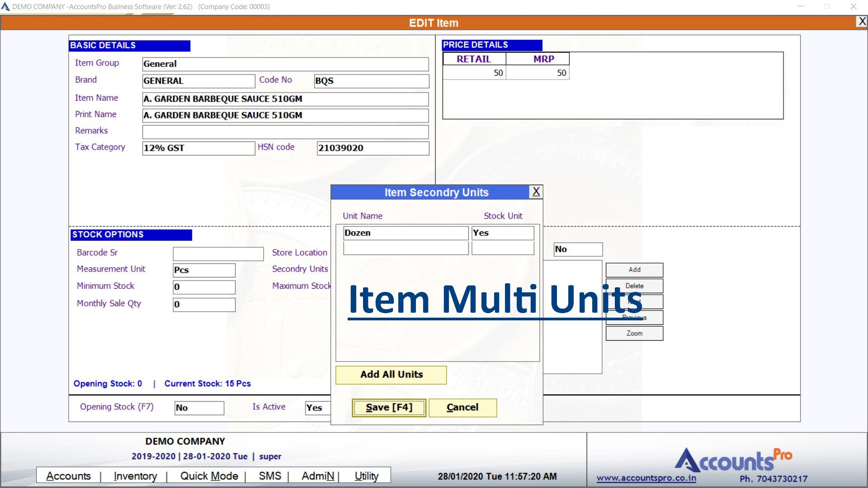Select the Tax Category 12% GST field

[x=198, y=148]
